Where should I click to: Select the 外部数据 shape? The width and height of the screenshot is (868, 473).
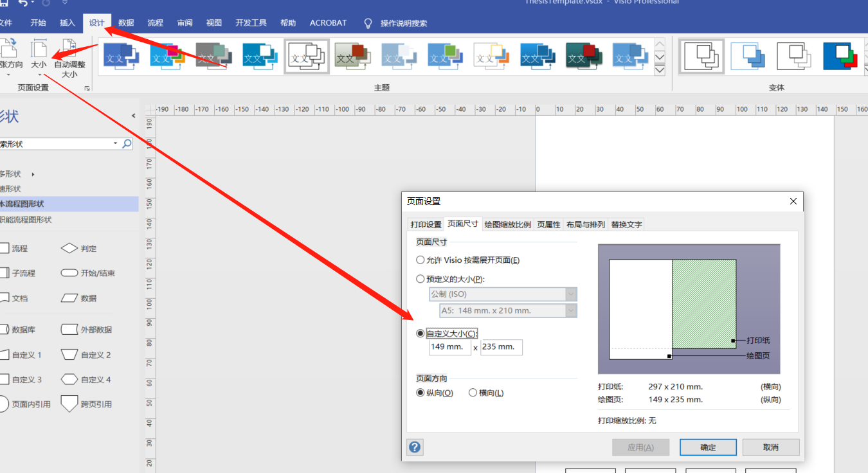point(86,330)
